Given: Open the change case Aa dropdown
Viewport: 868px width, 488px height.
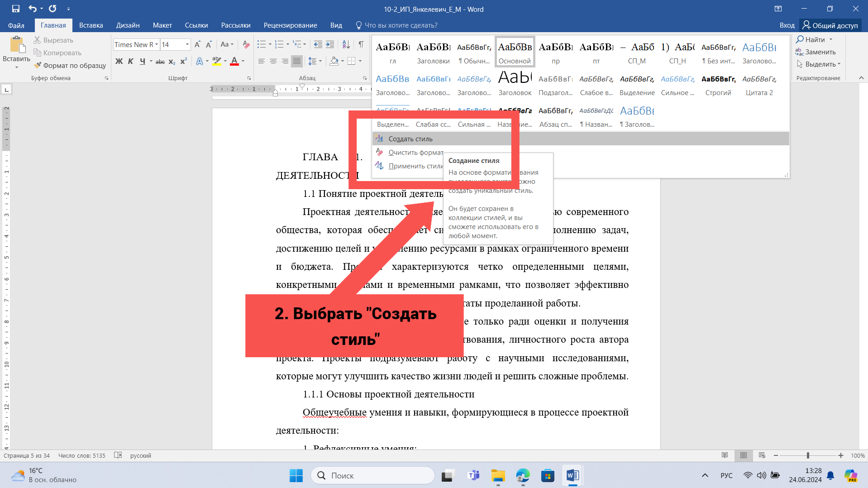Looking at the screenshot, I should tap(227, 44).
